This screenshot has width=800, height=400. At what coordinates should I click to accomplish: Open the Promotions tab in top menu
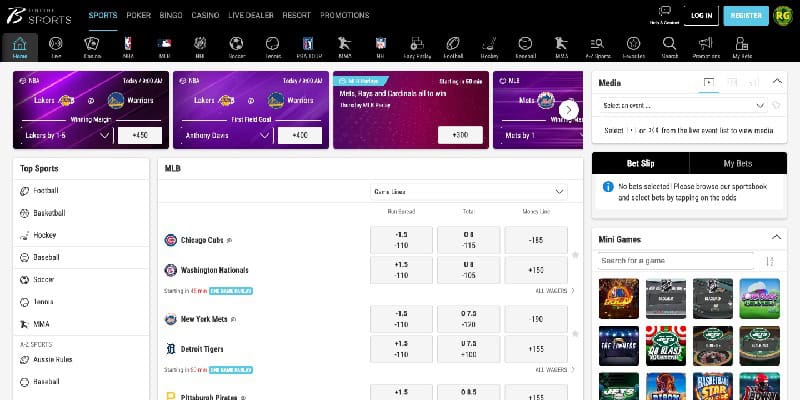pyautogui.click(x=345, y=15)
